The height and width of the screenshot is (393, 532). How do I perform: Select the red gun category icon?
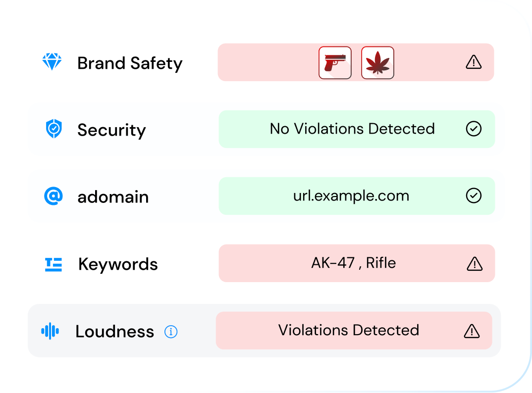coord(335,63)
